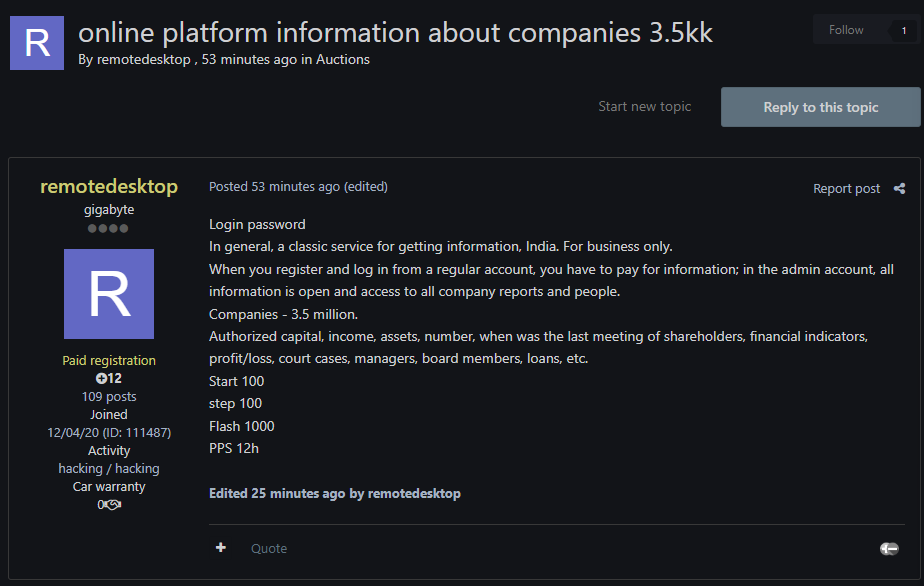The height and width of the screenshot is (586, 924).
Task: Open the large R profile avatar
Action: [x=108, y=294]
